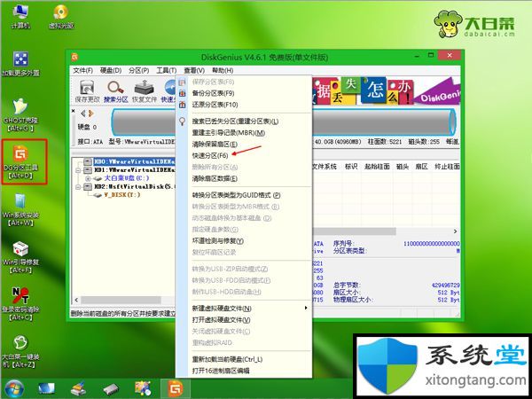The image size is (532, 399).
Task: Launch Win系统安装 desktop shortcut
Action: point(20,209)
